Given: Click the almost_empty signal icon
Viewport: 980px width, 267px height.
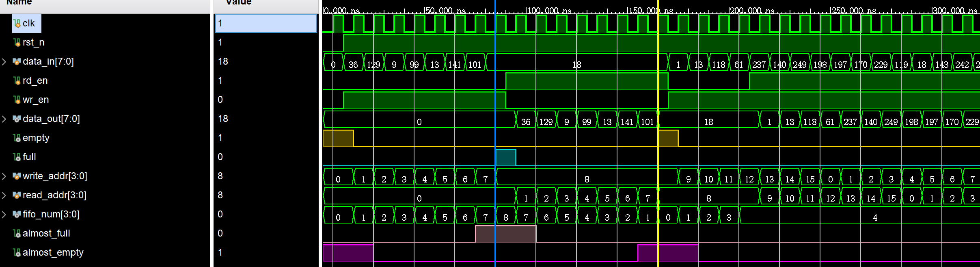Looking at the screenshot, I should point(17,252).
